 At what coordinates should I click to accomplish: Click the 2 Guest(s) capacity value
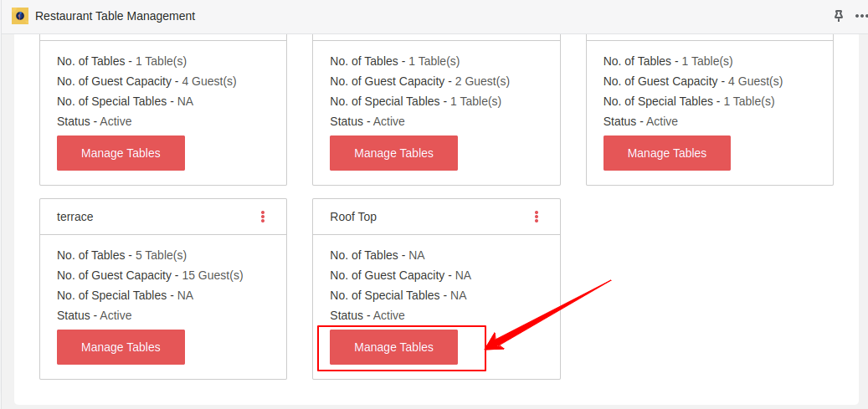482,81
